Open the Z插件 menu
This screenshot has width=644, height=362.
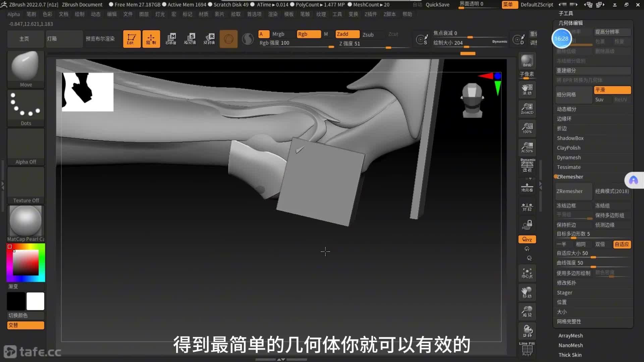click(x=371, y=14)
